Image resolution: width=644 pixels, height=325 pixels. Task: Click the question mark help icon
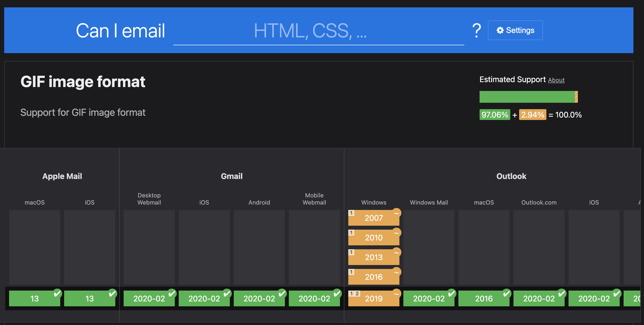[477, 30]
